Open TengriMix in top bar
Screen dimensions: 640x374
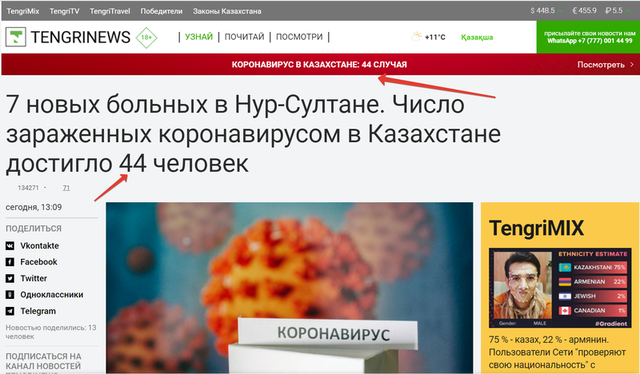click(x=23, y=11)
